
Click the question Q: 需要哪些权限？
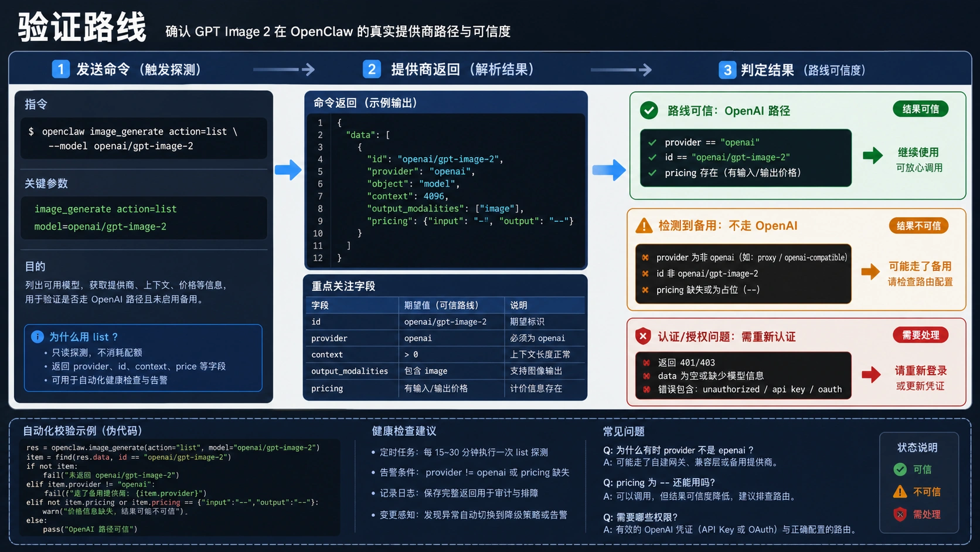[641, 517]
